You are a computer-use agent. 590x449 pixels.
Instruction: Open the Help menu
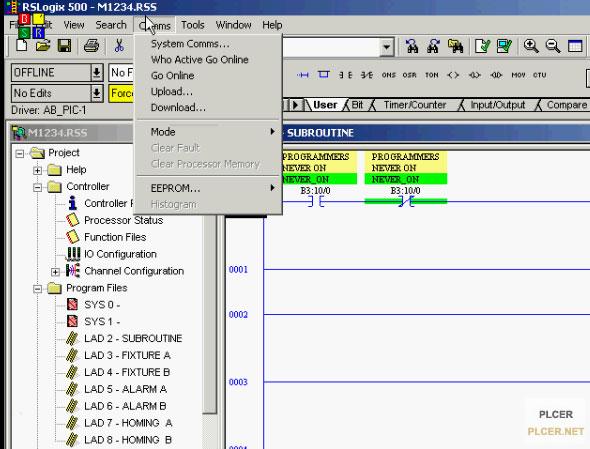[x=272, y=25]
